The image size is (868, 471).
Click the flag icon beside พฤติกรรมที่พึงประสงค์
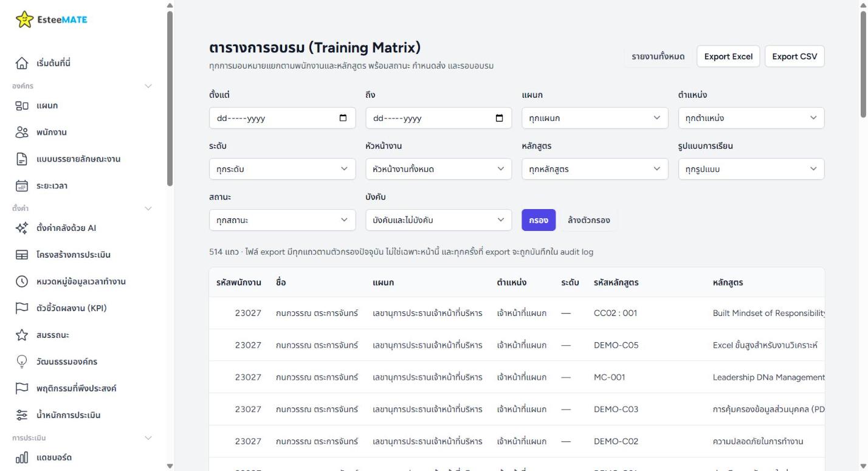tap(22, 388)
